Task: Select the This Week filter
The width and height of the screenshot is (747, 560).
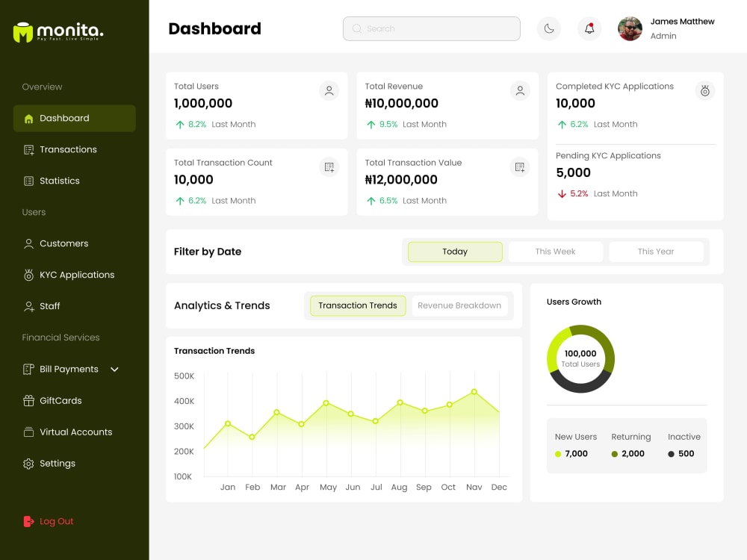Action: [x=556, y=252]
